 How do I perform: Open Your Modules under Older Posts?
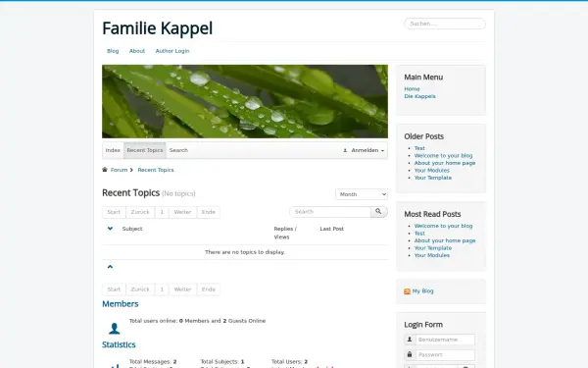(x=431, y=171)
